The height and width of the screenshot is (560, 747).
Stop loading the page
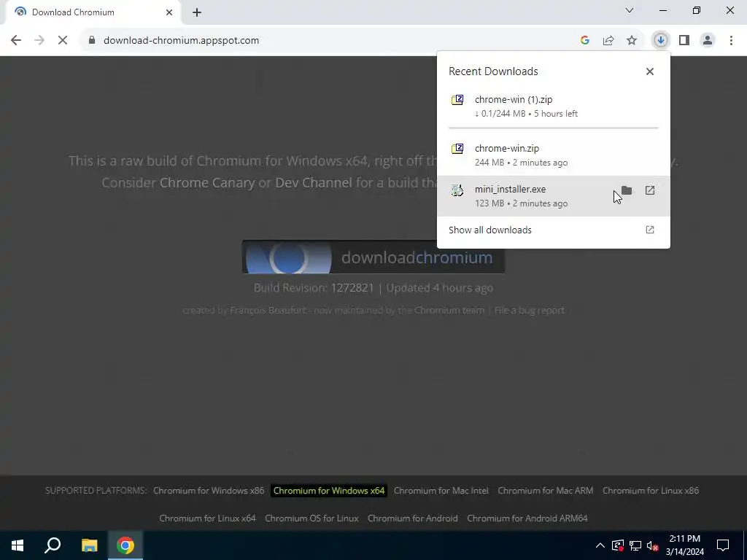pos(63,41)
